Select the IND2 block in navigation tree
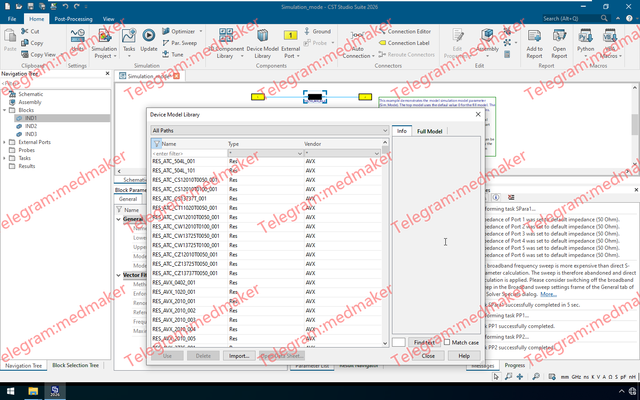Screen dimensions: 640x400 [31, 126]
